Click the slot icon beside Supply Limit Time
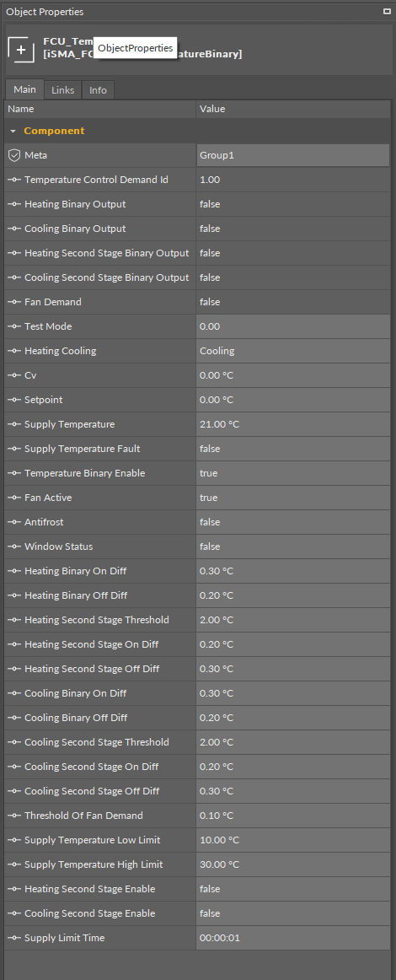Screen dimensions: 396x980 (14, 938)
